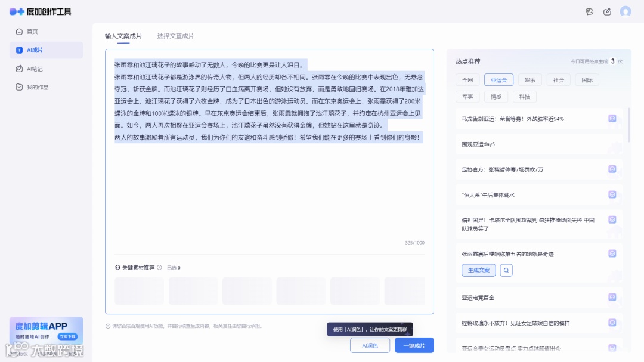Screen dimensions: 644x362
Task: Open 我的作品 in the sidebar
Action: point(46,87)
